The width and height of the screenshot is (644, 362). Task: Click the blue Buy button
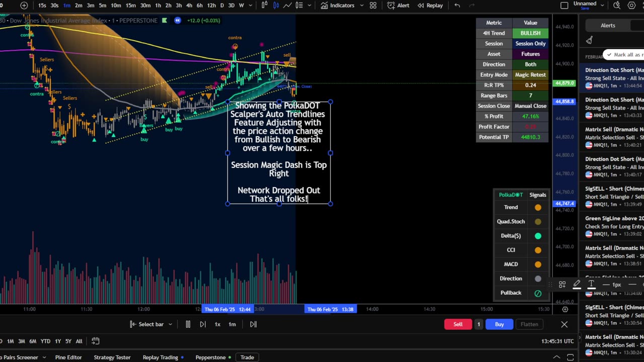(499, 324)
